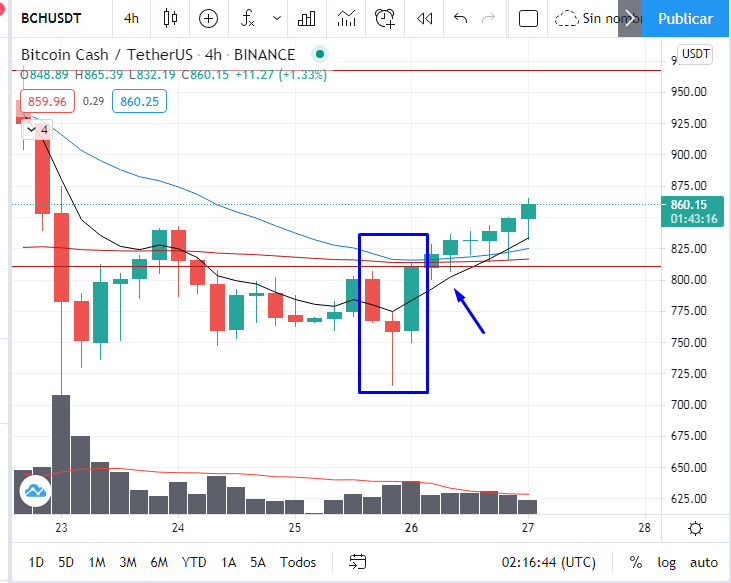
Task: Select the 1D date range
Action: 36,562
